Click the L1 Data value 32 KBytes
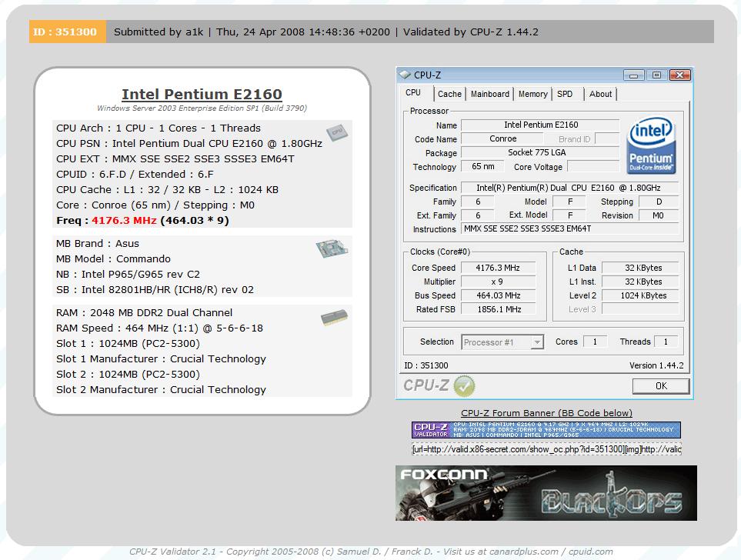Screen dimensions: 741x560 pyautogui.click(x=640, y=268)
